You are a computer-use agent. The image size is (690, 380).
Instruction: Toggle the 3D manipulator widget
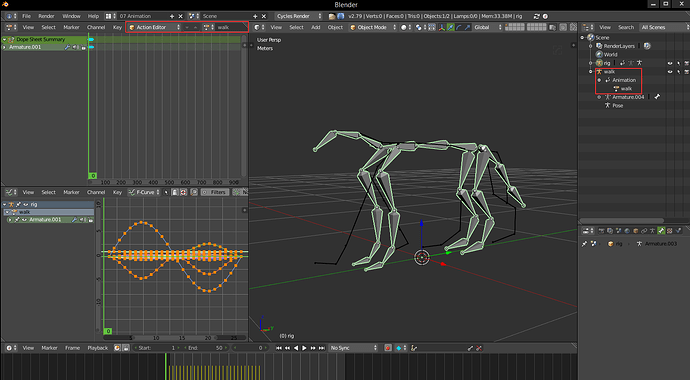[x=442, y=27]
